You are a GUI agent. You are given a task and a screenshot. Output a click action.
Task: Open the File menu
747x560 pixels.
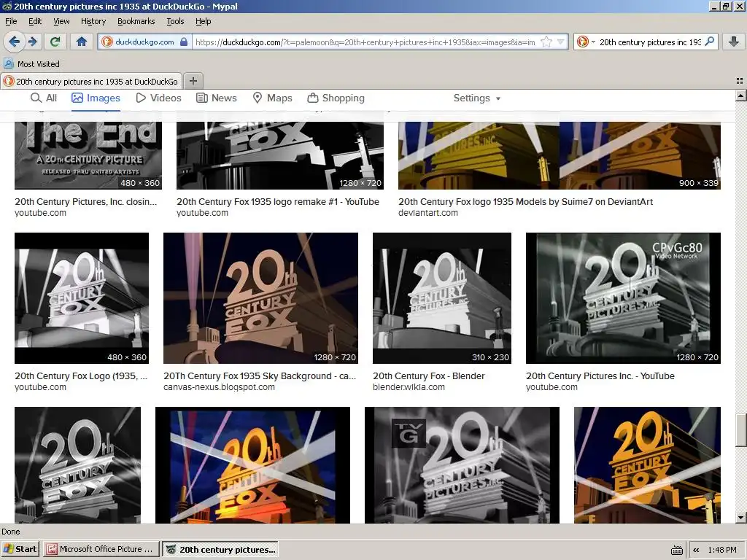[11, 21]
